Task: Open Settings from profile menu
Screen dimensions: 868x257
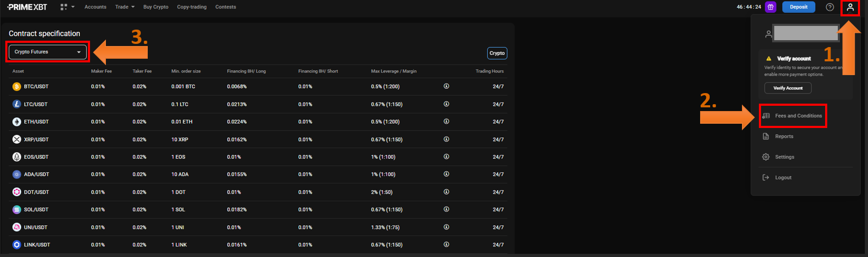Action: 784,157
